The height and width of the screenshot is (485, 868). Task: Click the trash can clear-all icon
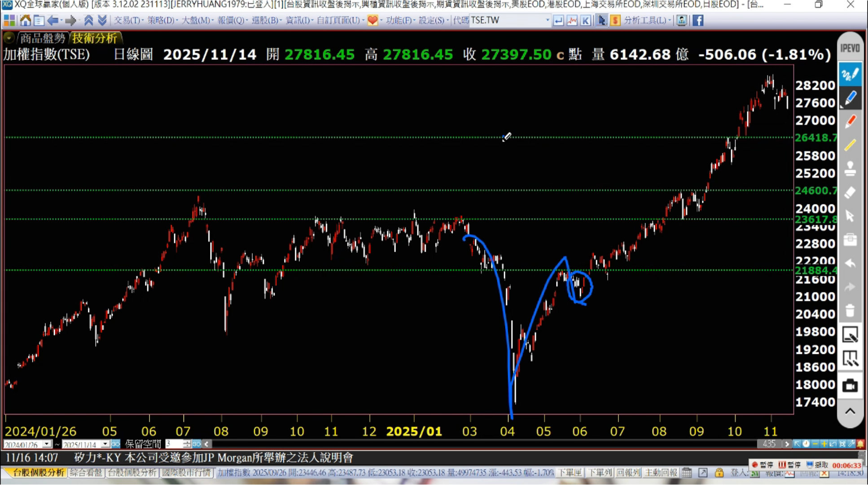(x=850, y=310)
